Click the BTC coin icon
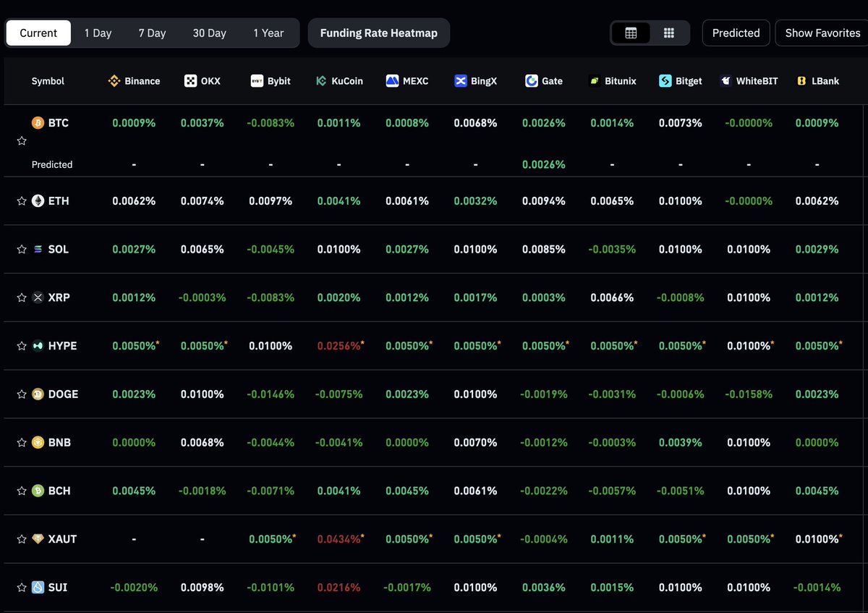This screenshot has width=868, height=613. pos(38,123)
